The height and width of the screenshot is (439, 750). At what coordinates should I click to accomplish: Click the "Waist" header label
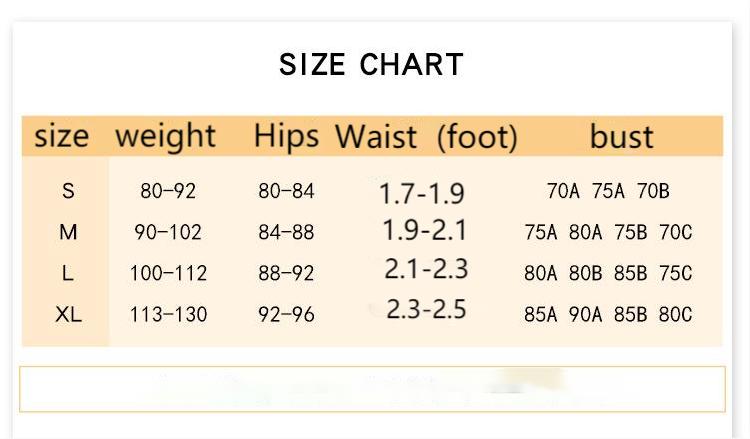[x=376, y=137]
